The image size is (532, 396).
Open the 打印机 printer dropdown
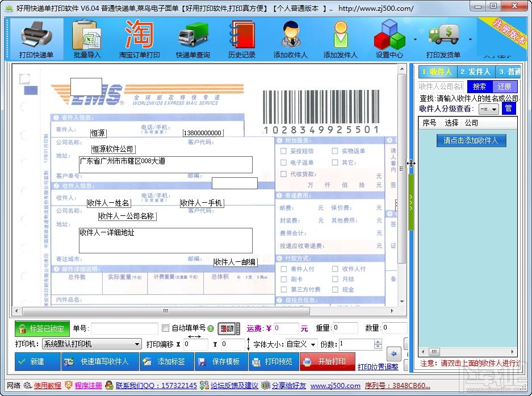click(137, 344)
